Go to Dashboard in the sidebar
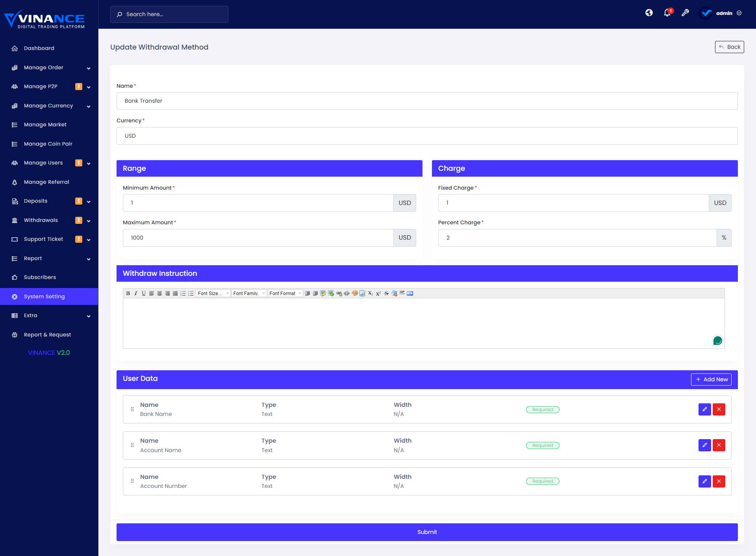 tap(49, 48)
